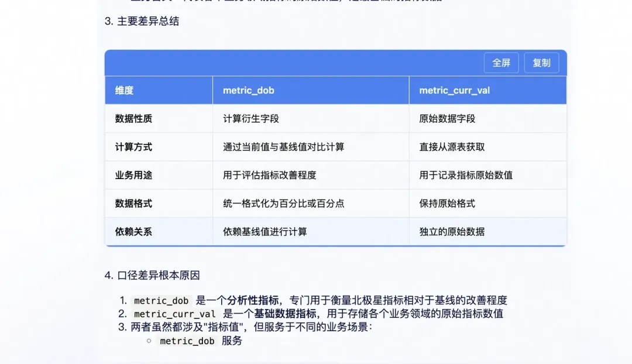Click the metric_curr_val code in the list

point(174,314)
